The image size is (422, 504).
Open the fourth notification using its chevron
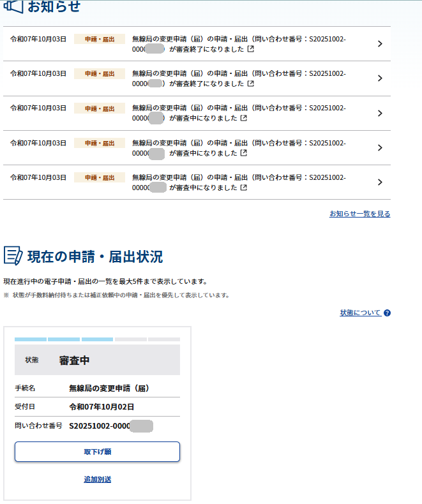(x=380, y=147)
